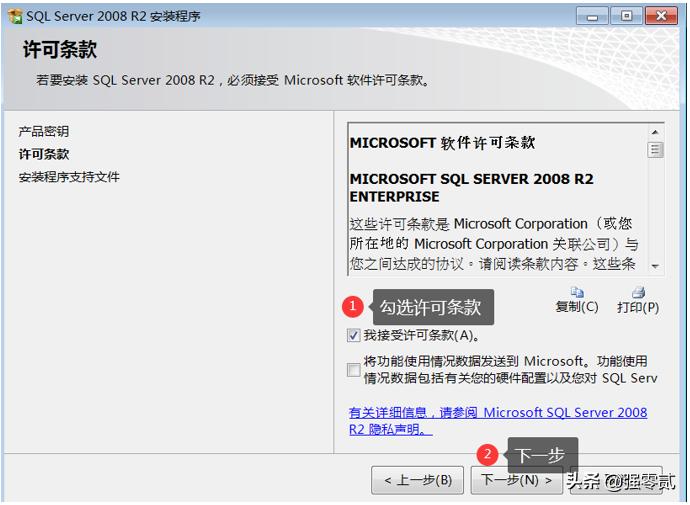Viewport: 690px width, 505px height.
Task: Click the scroll down arrow in the license text
Action: click(x=655, y=266)
